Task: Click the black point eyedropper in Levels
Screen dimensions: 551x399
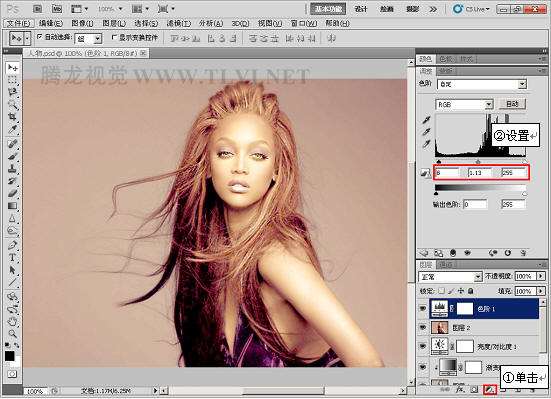Action: (426, 120)
